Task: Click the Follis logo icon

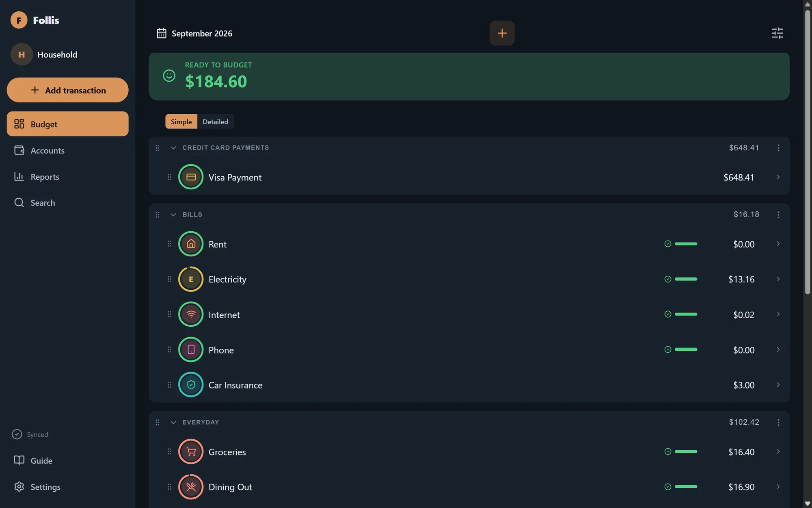Action: click(19, 20)
